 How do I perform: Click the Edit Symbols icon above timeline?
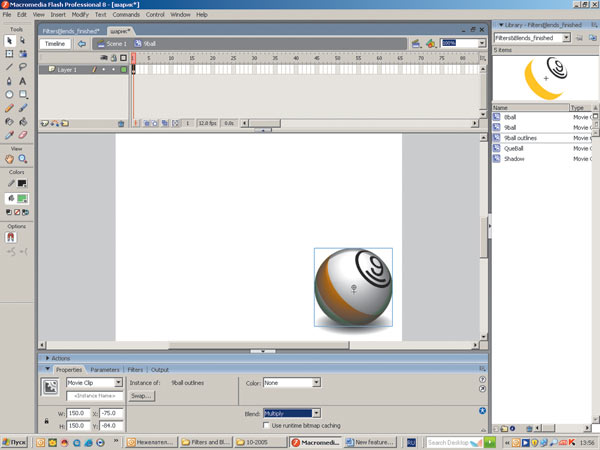pos(431,44)
